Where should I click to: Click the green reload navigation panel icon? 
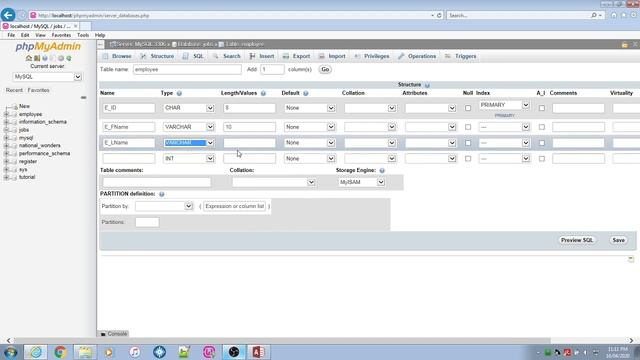(x=69, y=58)
